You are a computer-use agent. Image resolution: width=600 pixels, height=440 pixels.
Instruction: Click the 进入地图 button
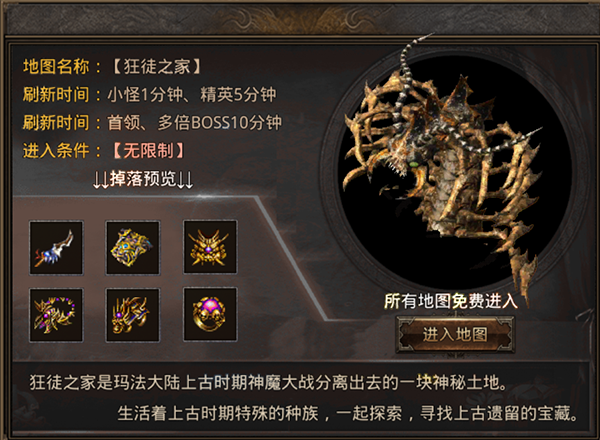click(455, 334)
